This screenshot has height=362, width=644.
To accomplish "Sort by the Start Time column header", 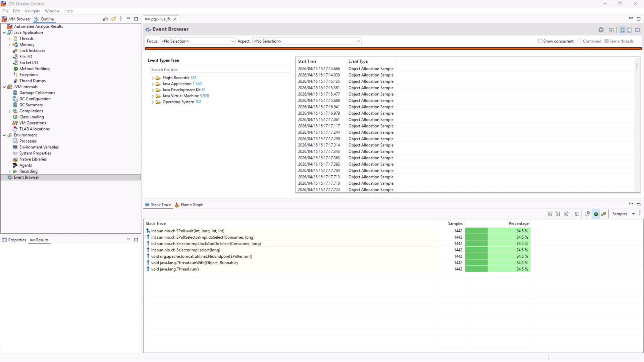I will (x=321, y=61).
